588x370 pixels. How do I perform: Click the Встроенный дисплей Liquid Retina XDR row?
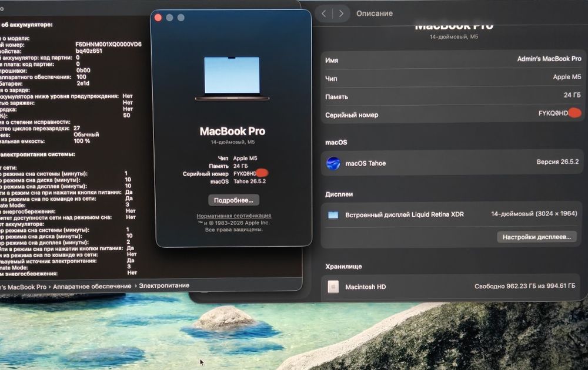coord(452,214)
